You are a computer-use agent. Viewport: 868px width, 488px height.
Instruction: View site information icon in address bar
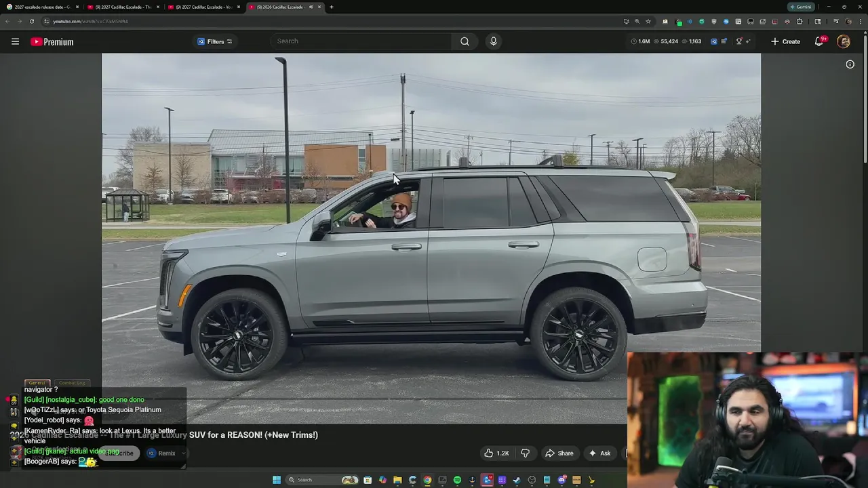click(46, 21)
